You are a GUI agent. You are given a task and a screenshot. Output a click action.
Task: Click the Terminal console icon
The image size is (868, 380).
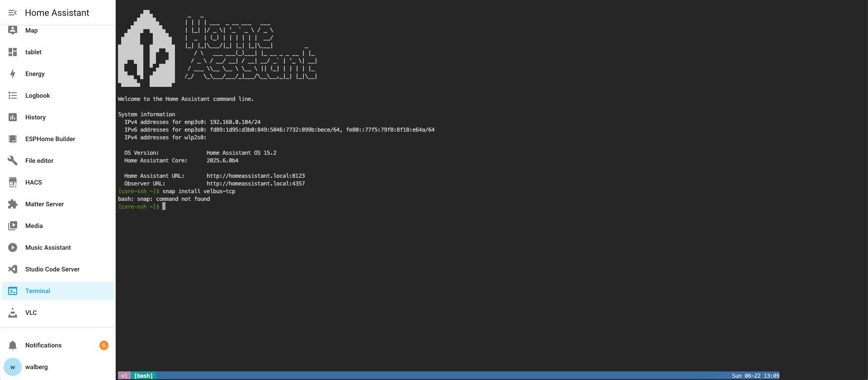[x=13, y=291]
